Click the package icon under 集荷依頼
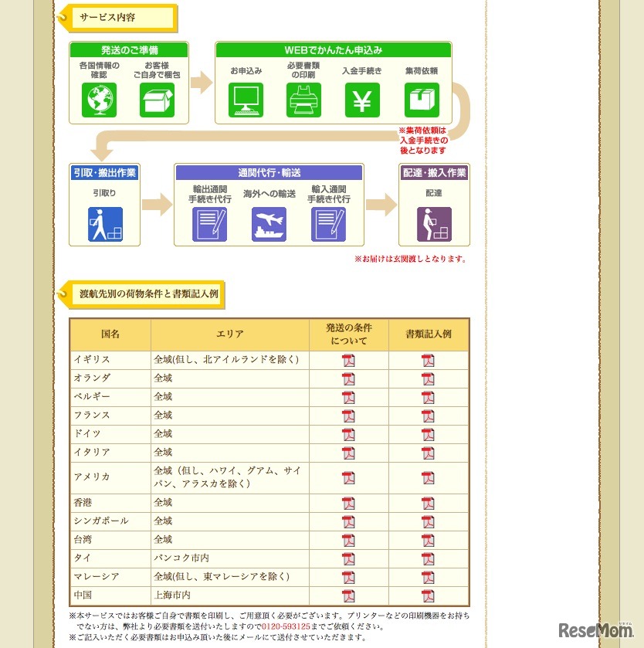 [422, 100]
